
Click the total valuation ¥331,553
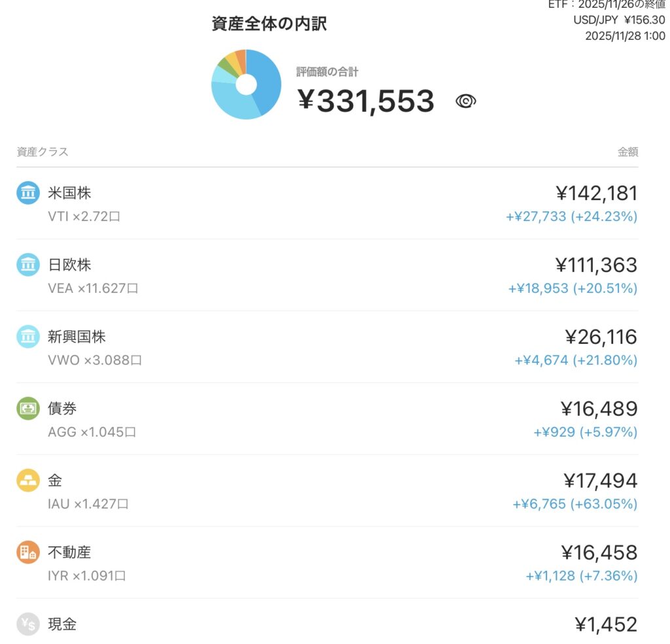coord(366,101)
